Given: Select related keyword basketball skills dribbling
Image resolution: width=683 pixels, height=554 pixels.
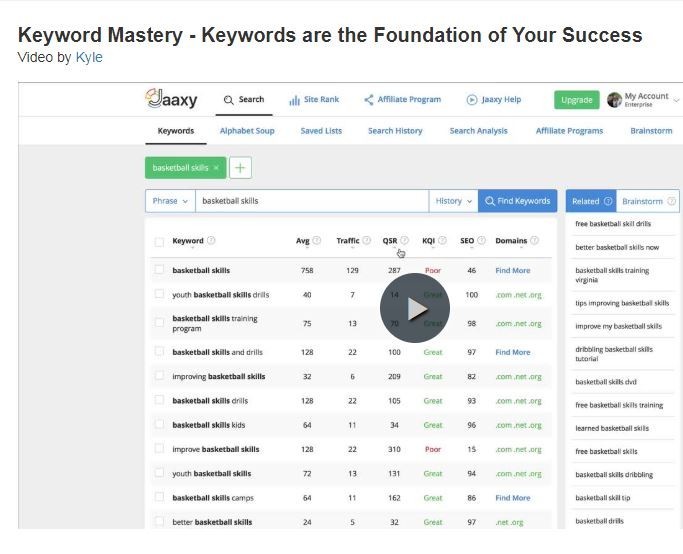Looking at the screenshot, I should tap(614, 475).
